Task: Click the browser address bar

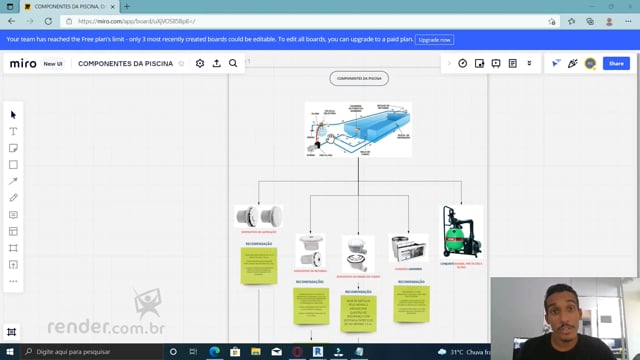Action: 306,21
